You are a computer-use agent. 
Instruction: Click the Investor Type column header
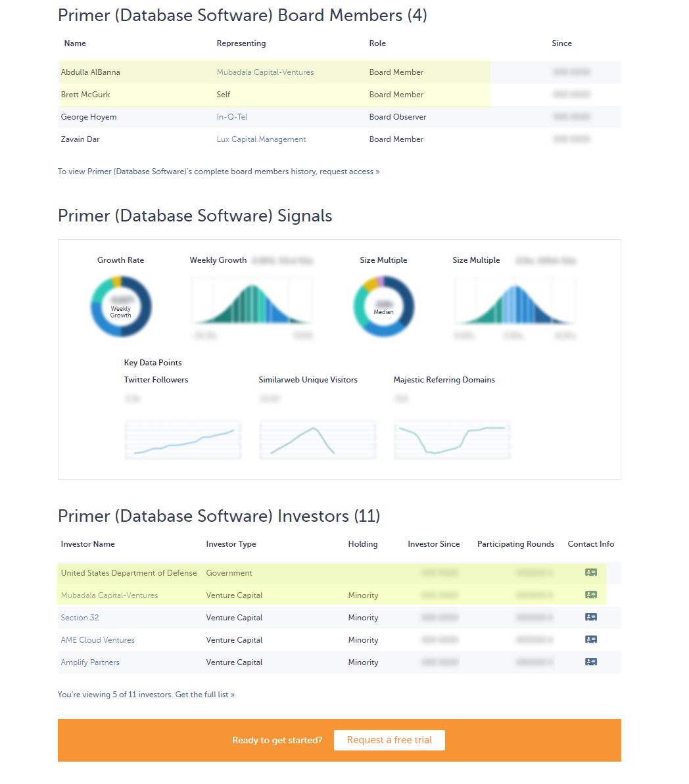click(231, 544)
